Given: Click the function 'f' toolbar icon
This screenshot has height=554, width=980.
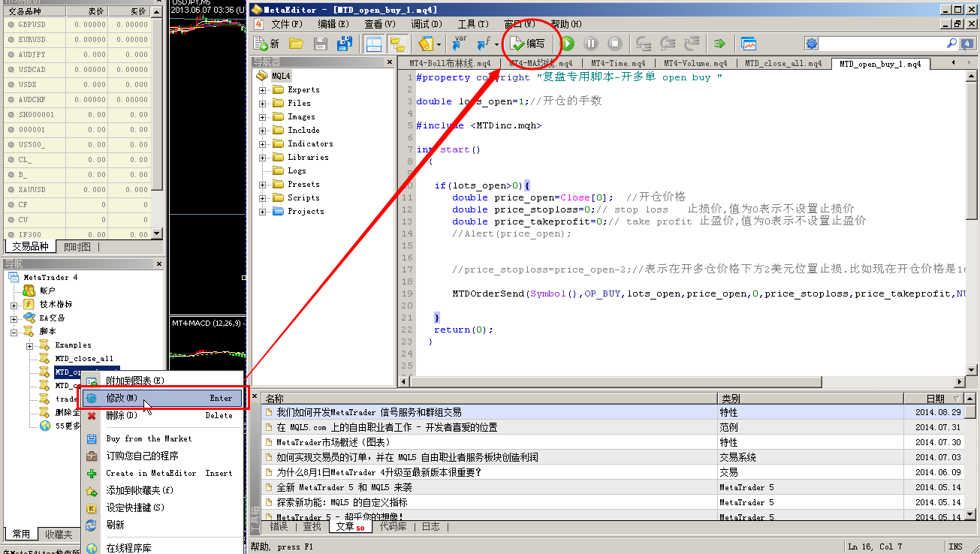Looking at the screenshot, I should (483, 44).
